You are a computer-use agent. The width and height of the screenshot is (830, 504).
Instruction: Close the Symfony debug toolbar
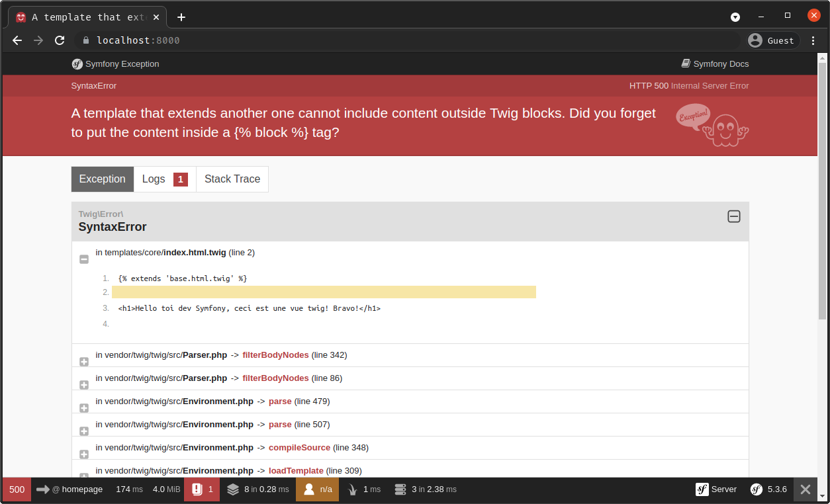[x=805, y=489]
